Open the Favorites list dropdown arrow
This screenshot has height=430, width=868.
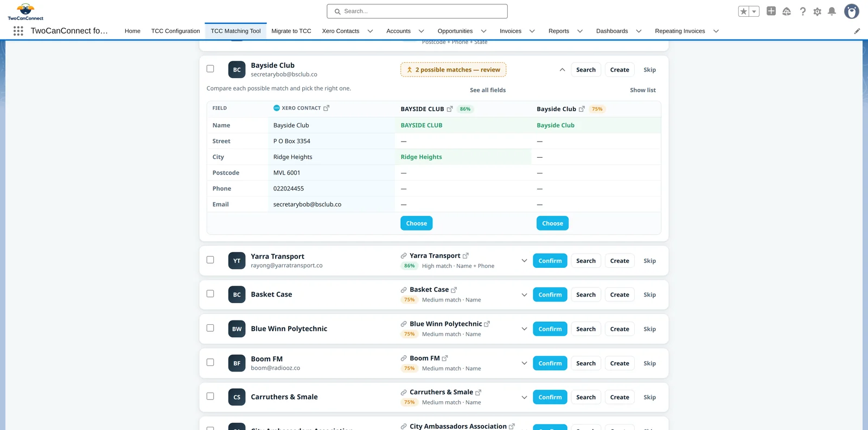[754, 11]
